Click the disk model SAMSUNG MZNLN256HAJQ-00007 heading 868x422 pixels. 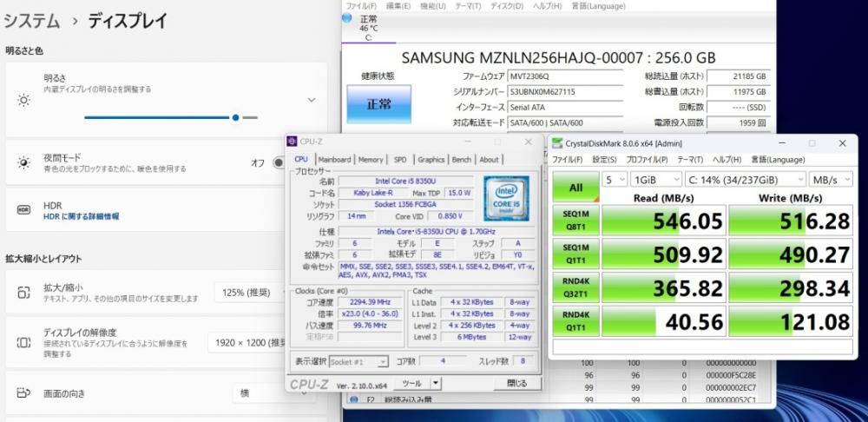(558, 57)
